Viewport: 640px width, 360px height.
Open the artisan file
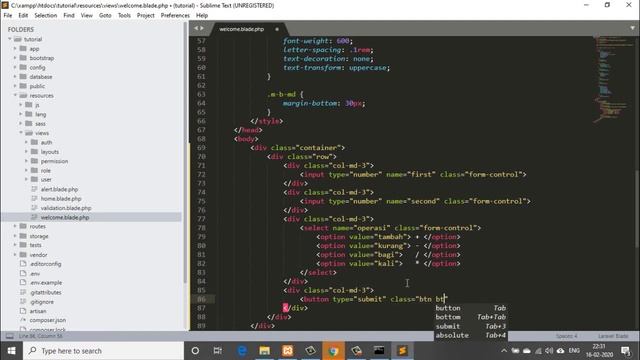(38, 311)
